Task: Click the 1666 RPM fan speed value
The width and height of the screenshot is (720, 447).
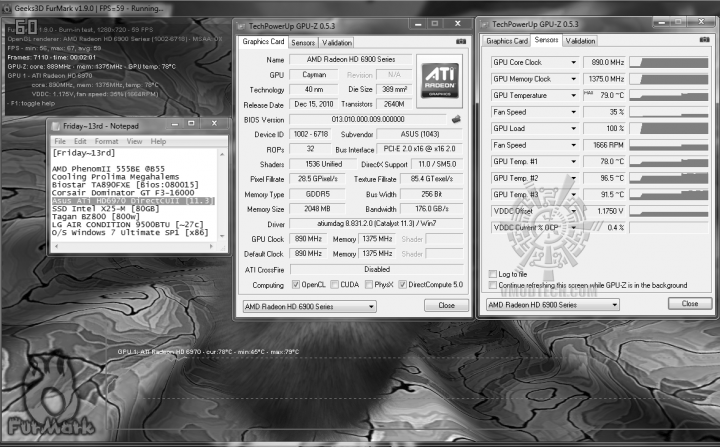Action: pyautogui.click(x=604, y=145)
